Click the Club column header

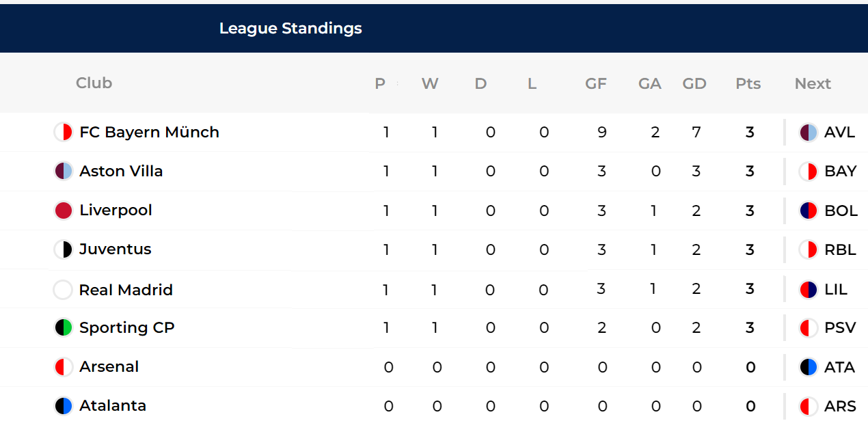(94, 83)
